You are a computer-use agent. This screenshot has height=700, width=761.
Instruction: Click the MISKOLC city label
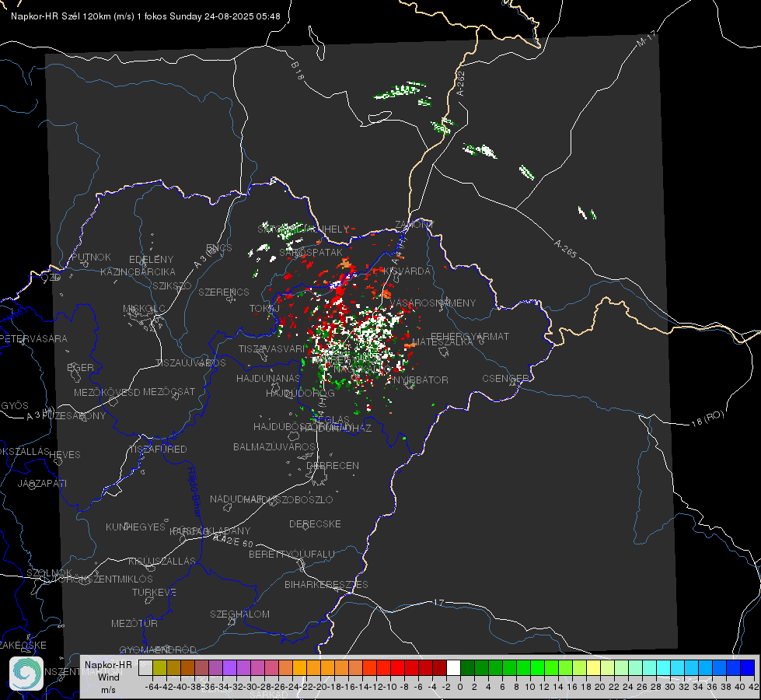(144, 309)
